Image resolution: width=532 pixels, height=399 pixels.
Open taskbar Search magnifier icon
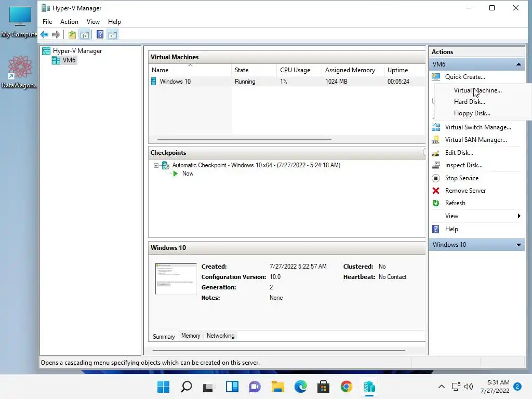click(x=187, y=387)
